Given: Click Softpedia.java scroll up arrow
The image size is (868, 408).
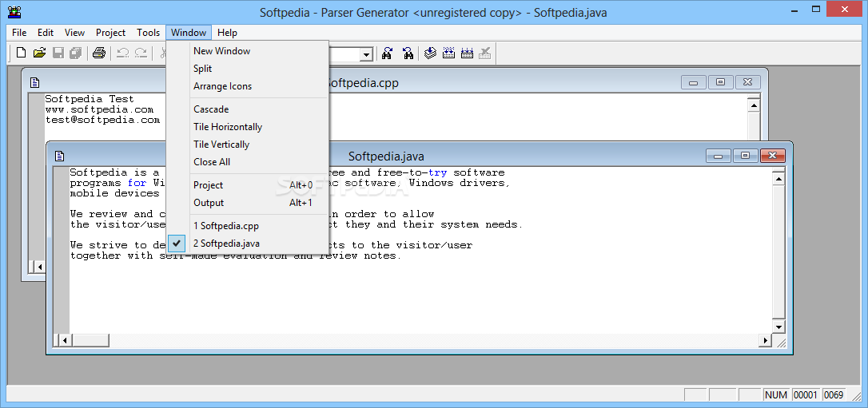Looking at the screenshot, I should click(x=778, y=179).
